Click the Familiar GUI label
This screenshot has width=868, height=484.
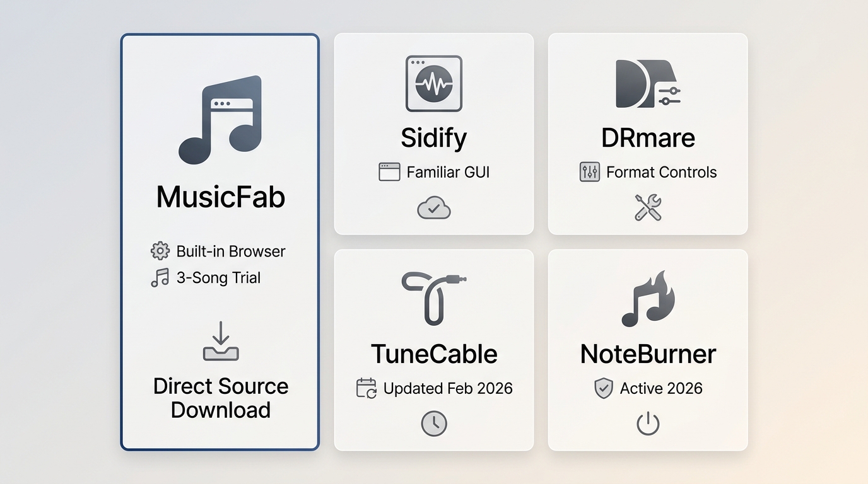(x=448, y=172)
